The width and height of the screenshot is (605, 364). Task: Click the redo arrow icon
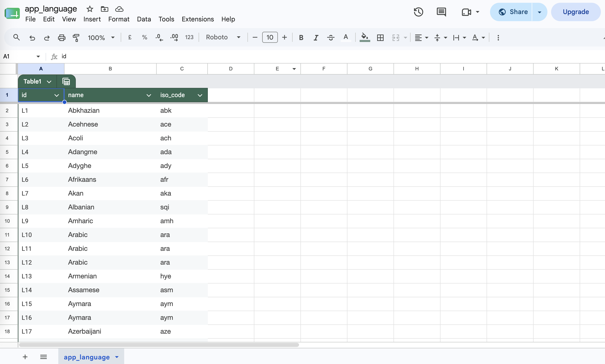47,38
